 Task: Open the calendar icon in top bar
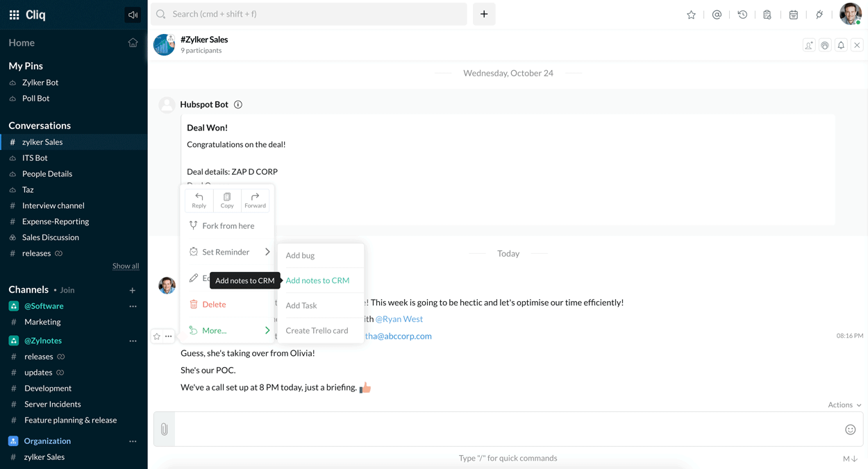click(793, 15)
